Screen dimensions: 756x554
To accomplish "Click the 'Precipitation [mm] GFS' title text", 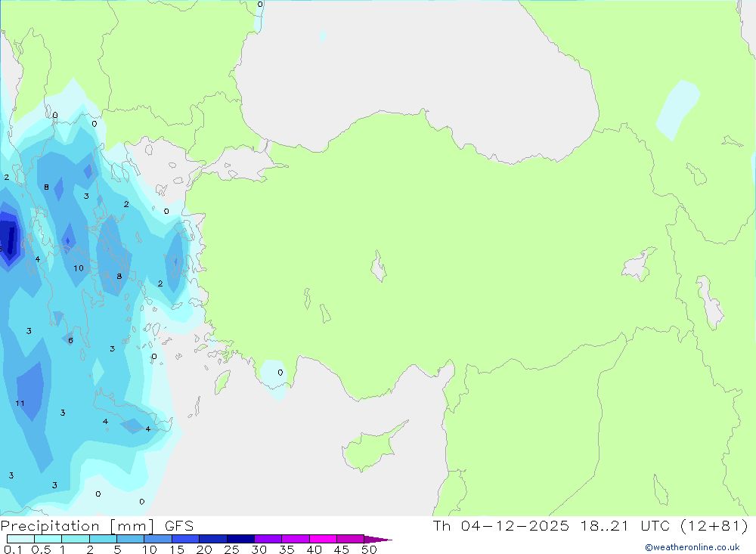I will point(97,525).
